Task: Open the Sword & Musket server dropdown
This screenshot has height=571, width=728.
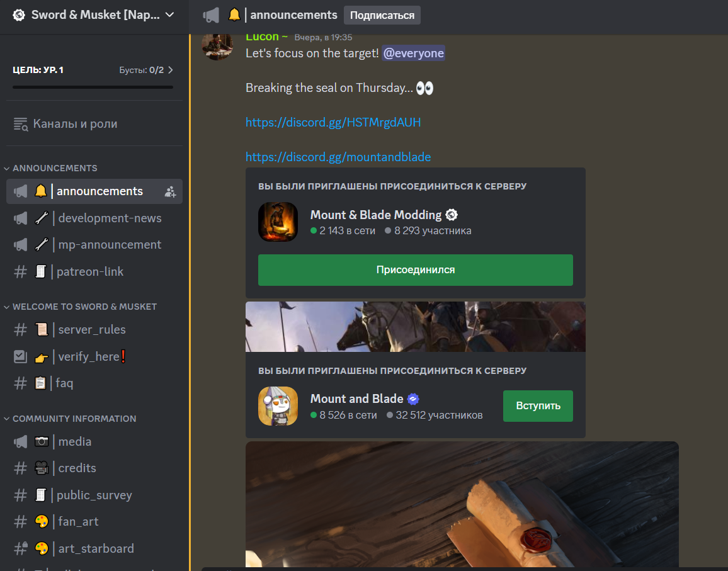Action: 94,15
